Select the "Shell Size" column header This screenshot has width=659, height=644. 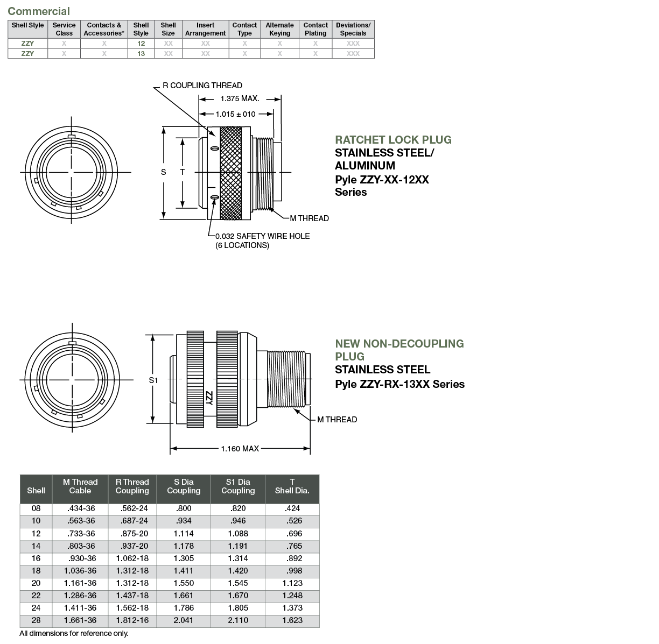168,29
